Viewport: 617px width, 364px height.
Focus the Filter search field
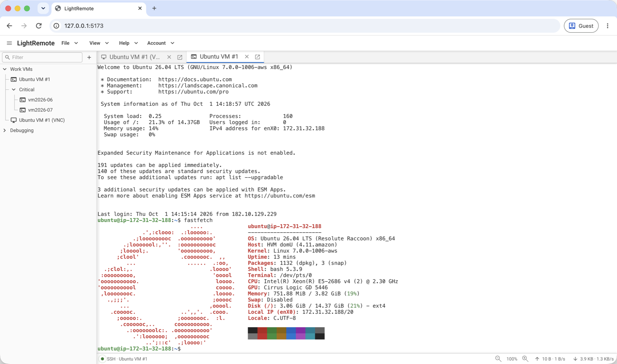pyautogui.click(x=42, y=57)
